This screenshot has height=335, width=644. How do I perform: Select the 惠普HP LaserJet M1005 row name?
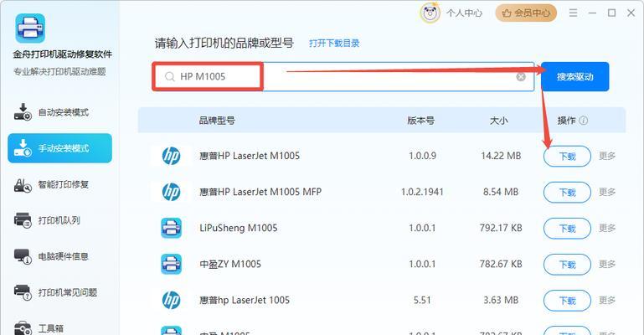(x=250, y=156)
